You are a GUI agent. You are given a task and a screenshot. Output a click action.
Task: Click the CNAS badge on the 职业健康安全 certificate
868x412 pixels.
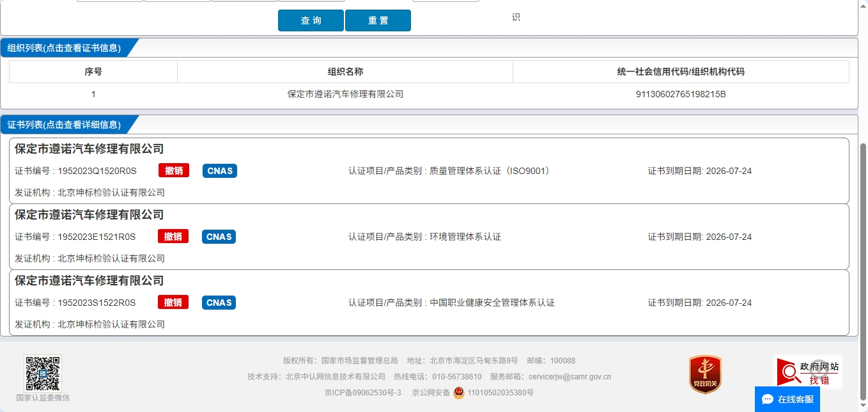(219, 303)
